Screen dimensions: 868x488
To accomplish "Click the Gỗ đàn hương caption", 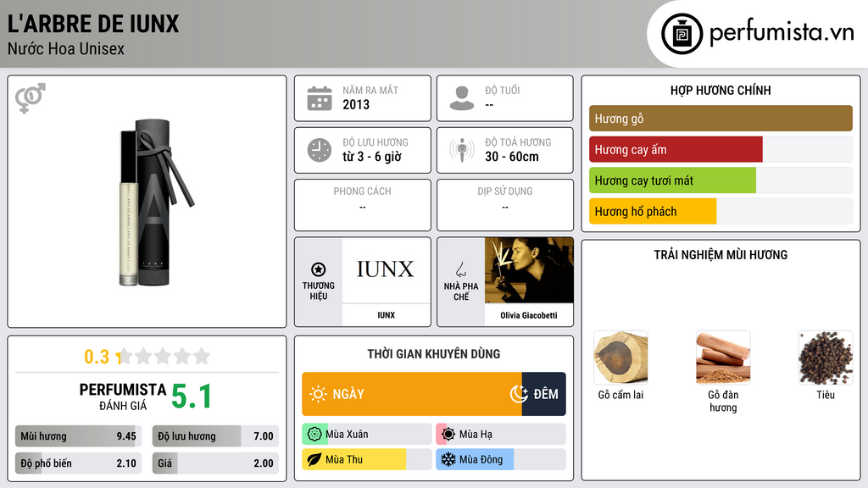I will tap(723, 401).
